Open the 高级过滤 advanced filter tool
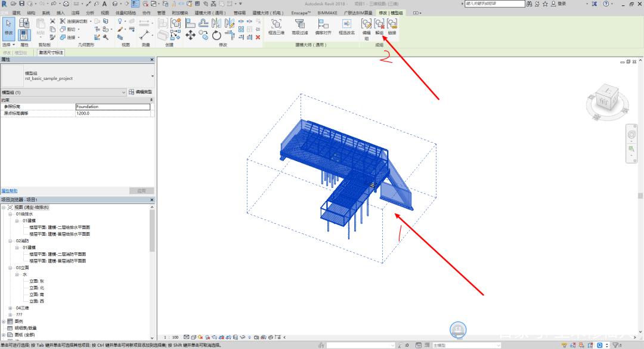The width and height of the screenshot is (644, 349). pos(299,24)
